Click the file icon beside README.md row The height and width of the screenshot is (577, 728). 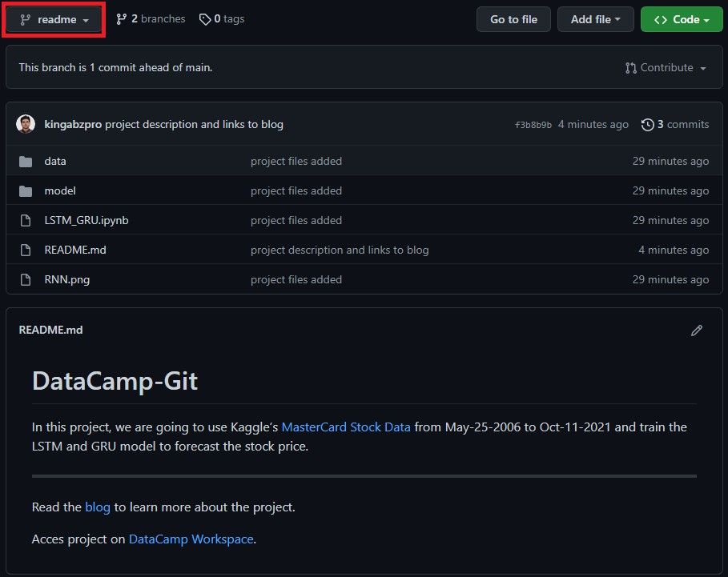(26, 250)
